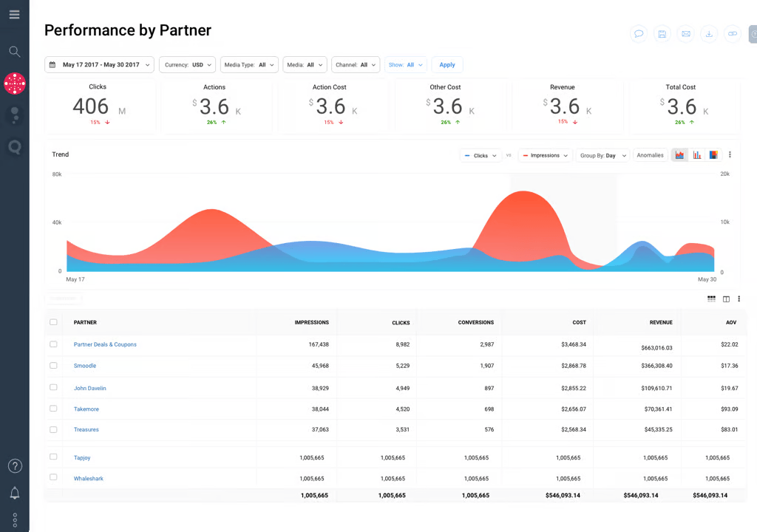
Task: Click the Actions summary card
Action: (x=217, y=106)
